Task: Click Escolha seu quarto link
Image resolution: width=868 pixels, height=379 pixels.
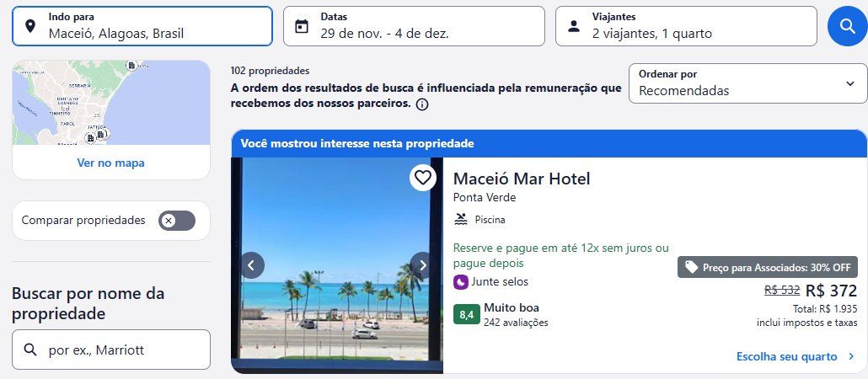Action: (x=796, y=357)
